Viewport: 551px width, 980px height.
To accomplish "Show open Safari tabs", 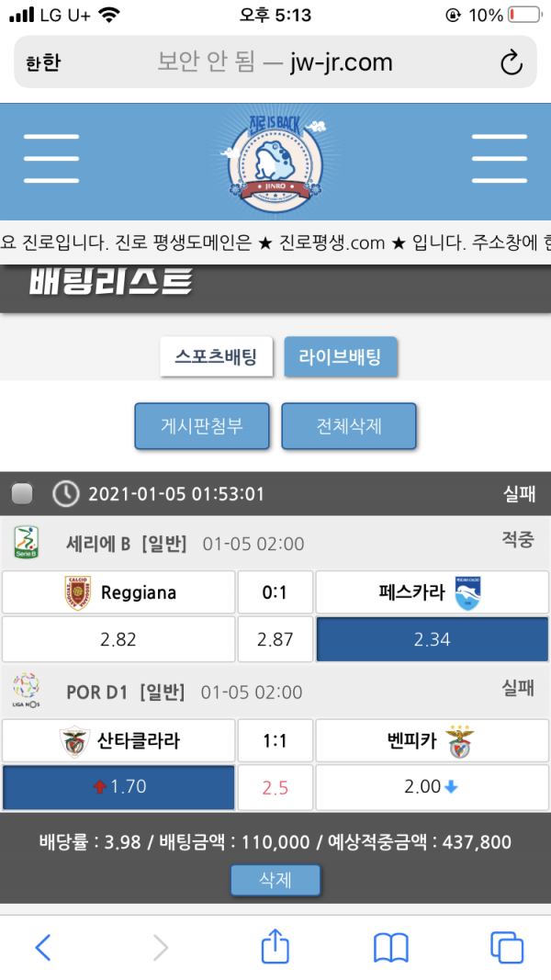I will pos(507,947).
